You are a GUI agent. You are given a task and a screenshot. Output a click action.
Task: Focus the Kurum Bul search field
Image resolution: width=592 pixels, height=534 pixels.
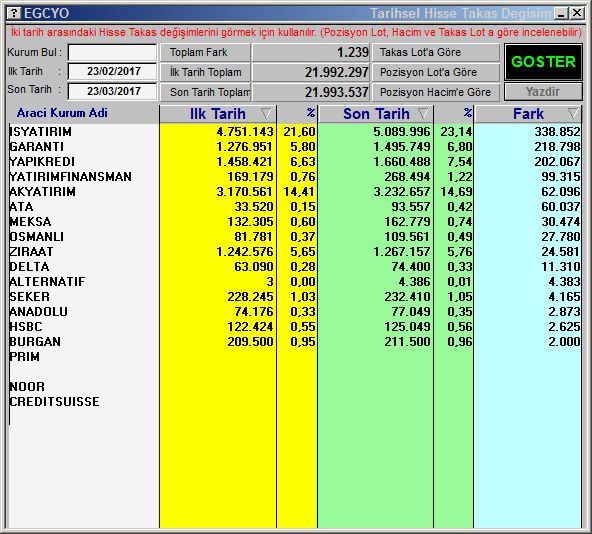(x=112, y=52)
